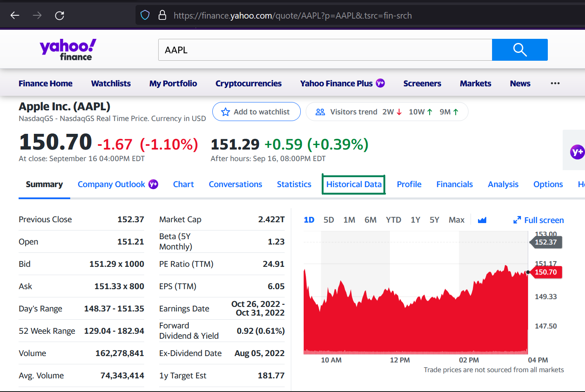Open the Historical Data tab
Viewport: 585px width, 392px height.
pyautogui.click(x=354, y=184)
